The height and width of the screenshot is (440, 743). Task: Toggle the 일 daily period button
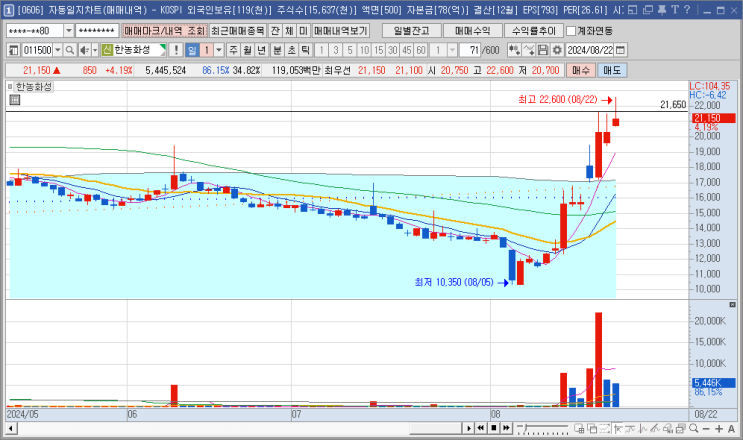click(x=192, y=50)
